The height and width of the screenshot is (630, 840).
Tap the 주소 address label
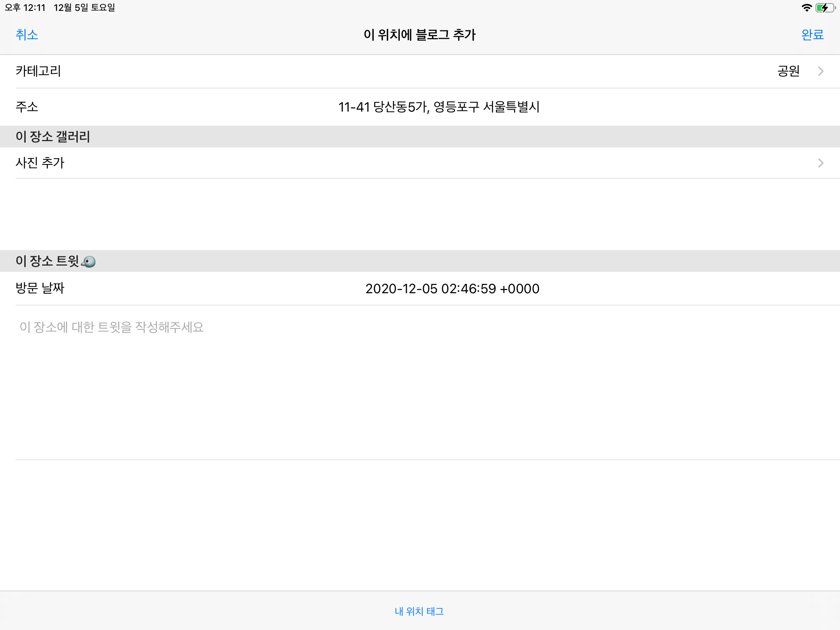[27, 107]
